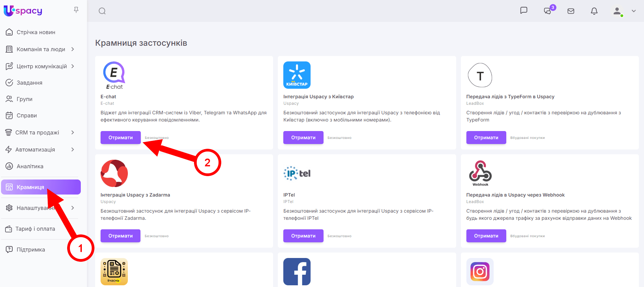
Task: Click the Uspacy logo
Action: point(23,11)
